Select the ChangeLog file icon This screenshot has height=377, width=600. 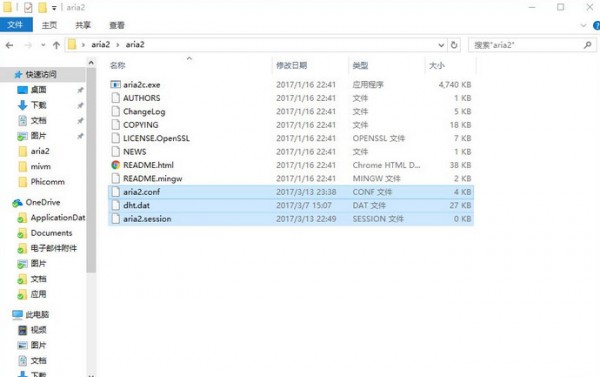coord(116,111)
